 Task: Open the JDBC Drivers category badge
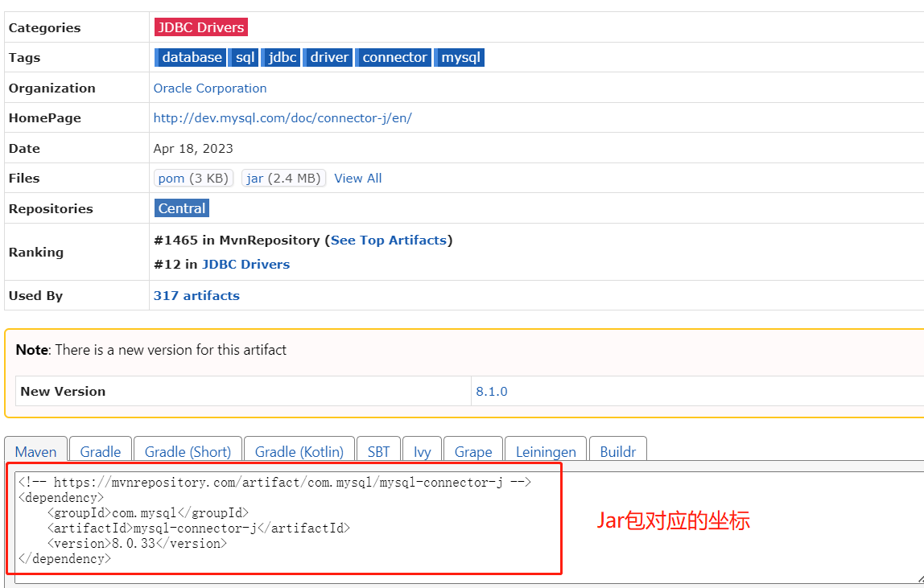201,27
